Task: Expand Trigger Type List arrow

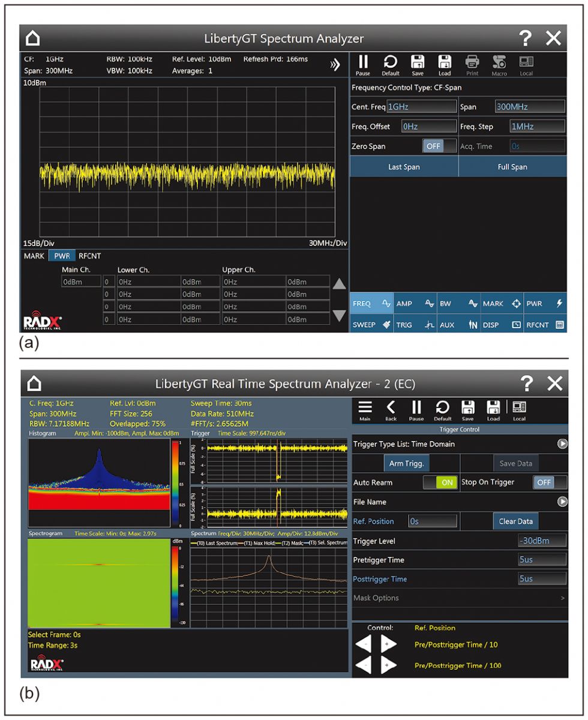Action: (562, 444)
